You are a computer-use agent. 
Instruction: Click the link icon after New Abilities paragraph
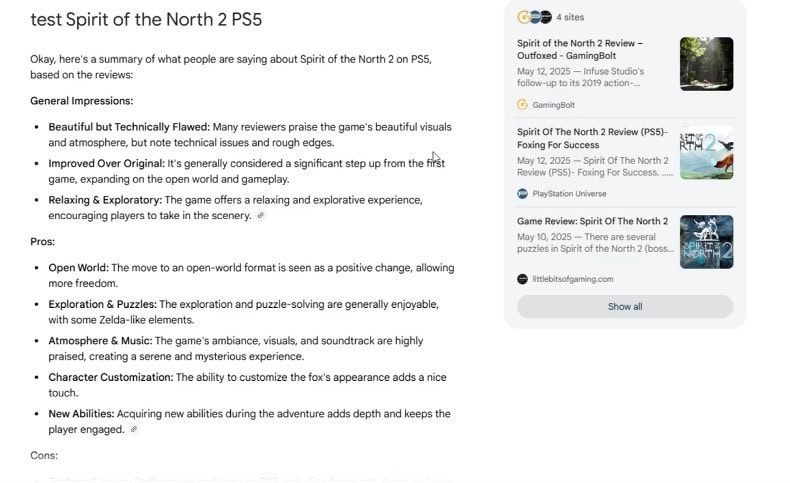click(134, 430)
